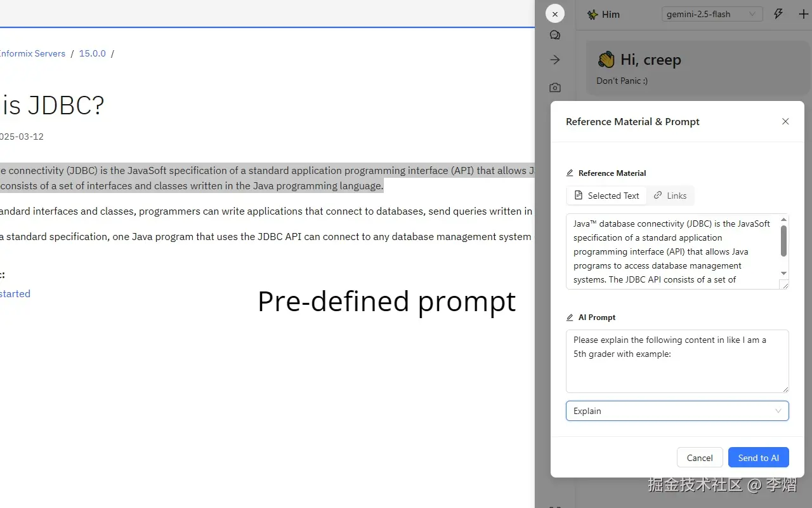Click the right arrow icon in sidebar
Screen dimensions: 812x508
tap(555, 60)
